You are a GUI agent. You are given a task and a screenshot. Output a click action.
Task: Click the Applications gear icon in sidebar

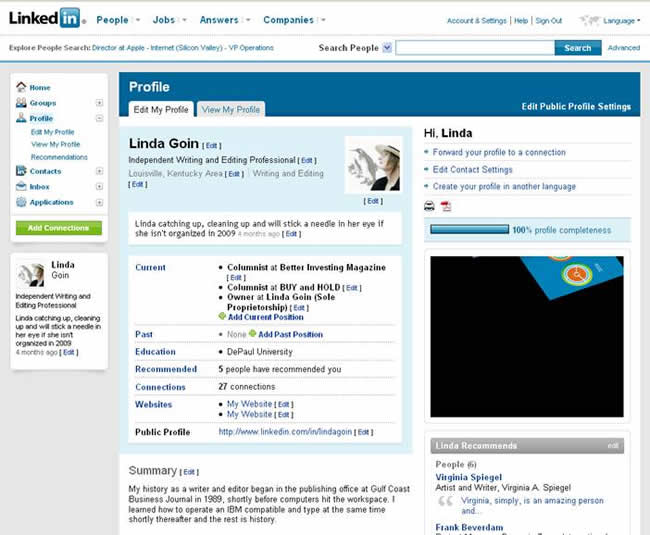point(21,202)
